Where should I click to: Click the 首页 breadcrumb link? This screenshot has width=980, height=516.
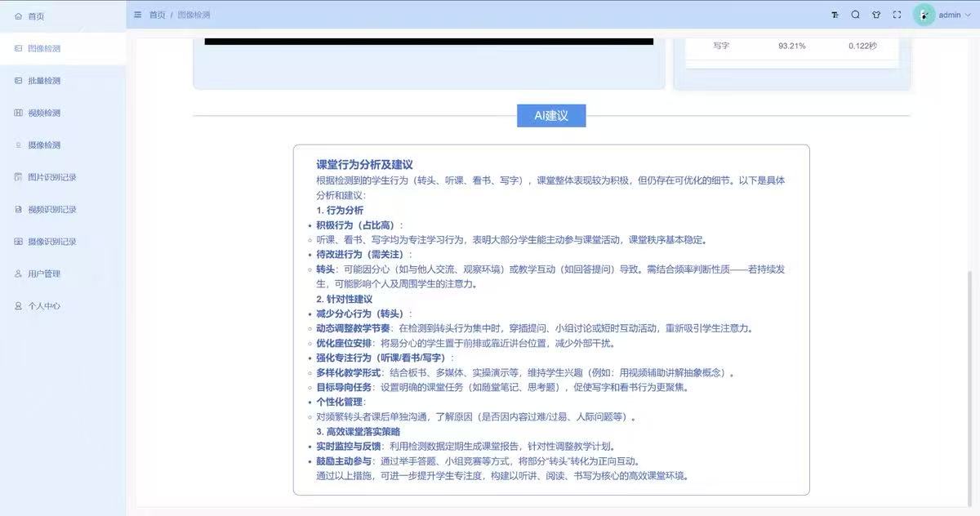pyautogui.click(x=157, y=15)
